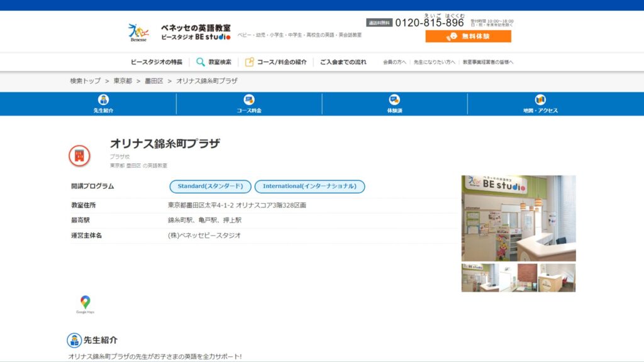Click the address 東京都墨田区太平4-1-2 text
Screen dimensions: 644x362
click(237, 206)
